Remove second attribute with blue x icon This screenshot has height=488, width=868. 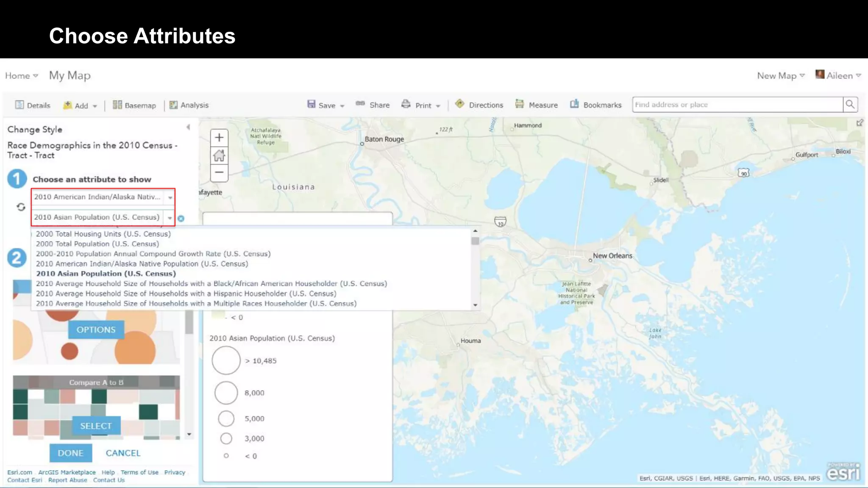click(x=181, y=219)
